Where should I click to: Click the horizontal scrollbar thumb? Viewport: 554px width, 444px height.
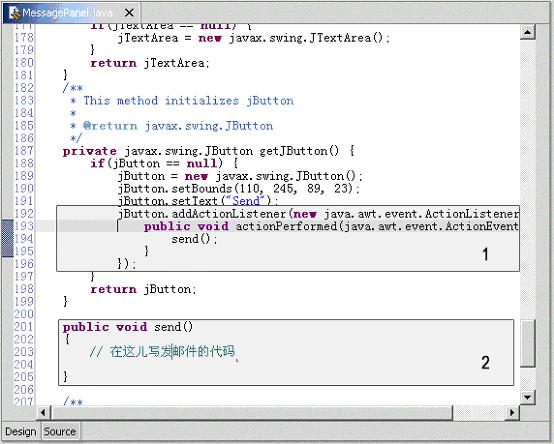click(x=252, y=413)
